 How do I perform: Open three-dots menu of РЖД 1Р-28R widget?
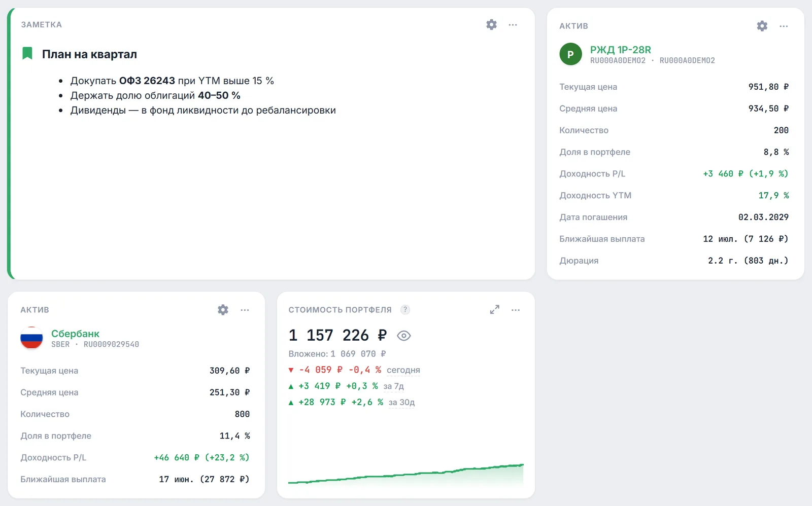click(784, 26)
